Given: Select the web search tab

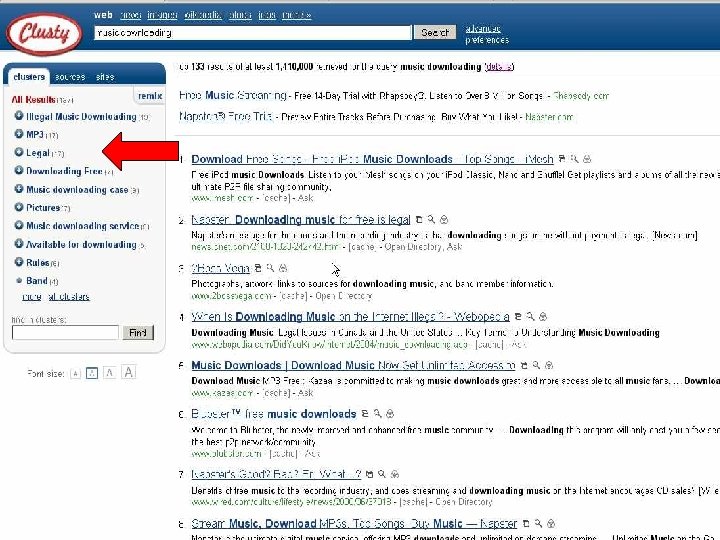Looking at the screenshot, I should pyautogui.click(x=103, y=15).
